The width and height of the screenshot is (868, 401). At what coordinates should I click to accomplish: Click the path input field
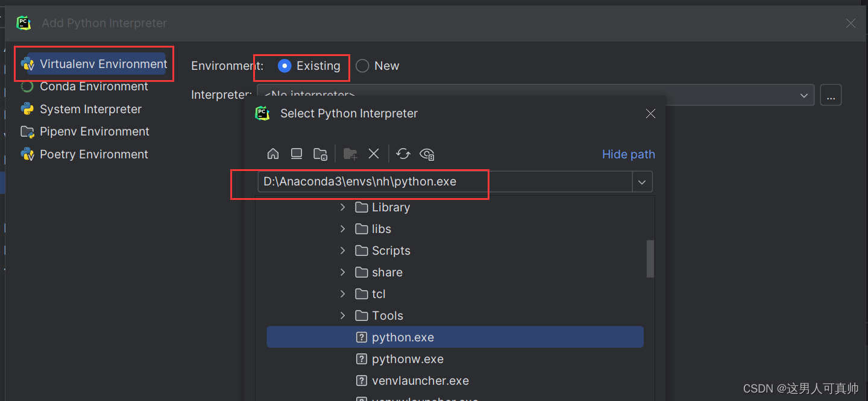[445, 181]
